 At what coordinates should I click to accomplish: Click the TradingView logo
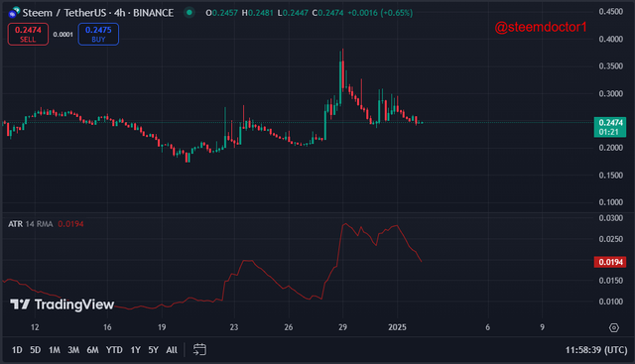(x=62, y=304)
